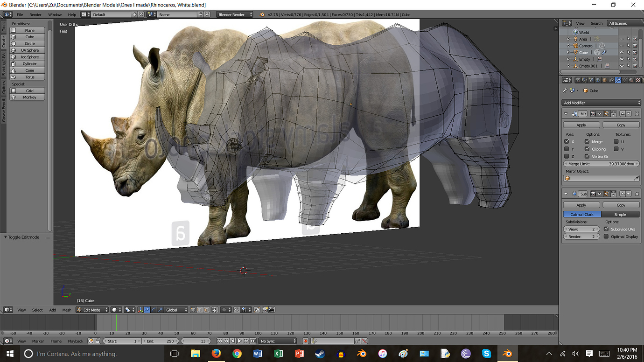This screenshot has width=644, height=362.
Task: Open the Windows Start menu
Action: [x=10, y=354]
